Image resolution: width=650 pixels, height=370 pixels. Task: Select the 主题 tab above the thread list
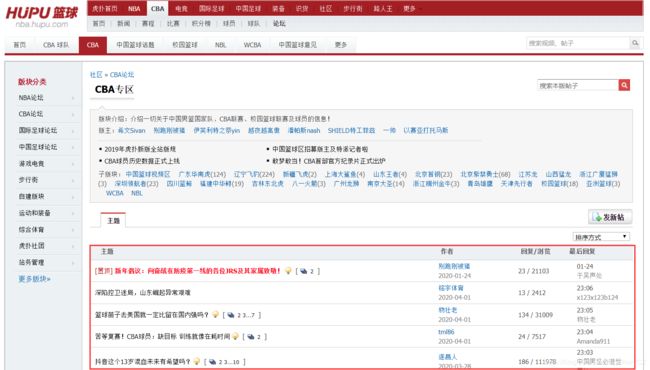point(113,220)
